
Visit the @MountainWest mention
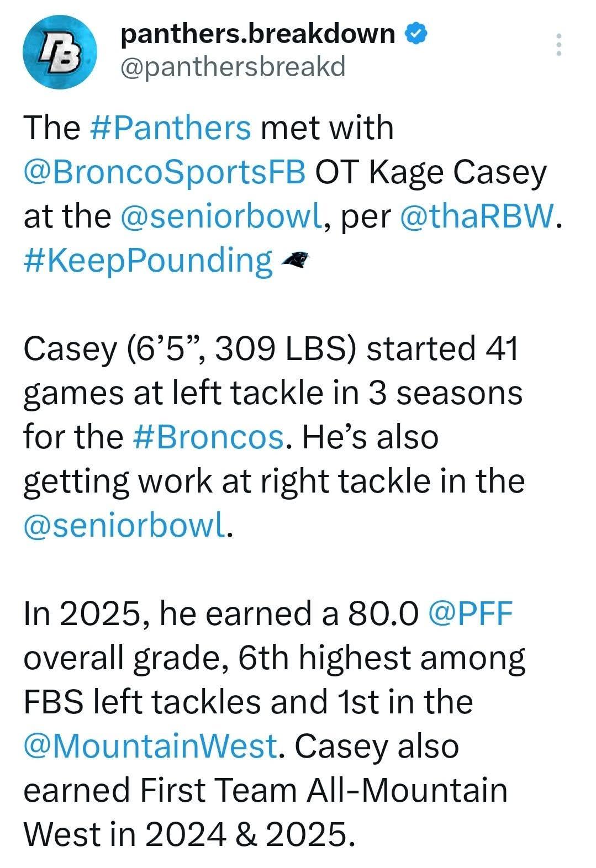pos(150,746)
